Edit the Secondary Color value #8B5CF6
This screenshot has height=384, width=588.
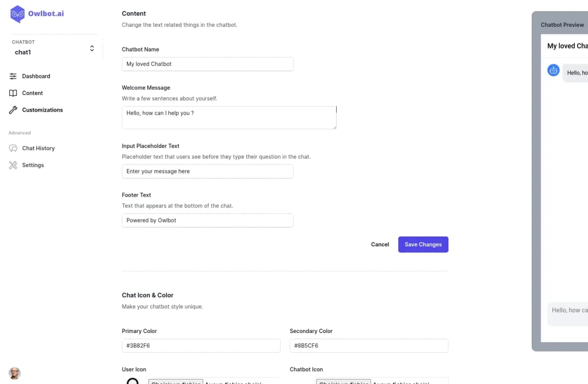368,345
